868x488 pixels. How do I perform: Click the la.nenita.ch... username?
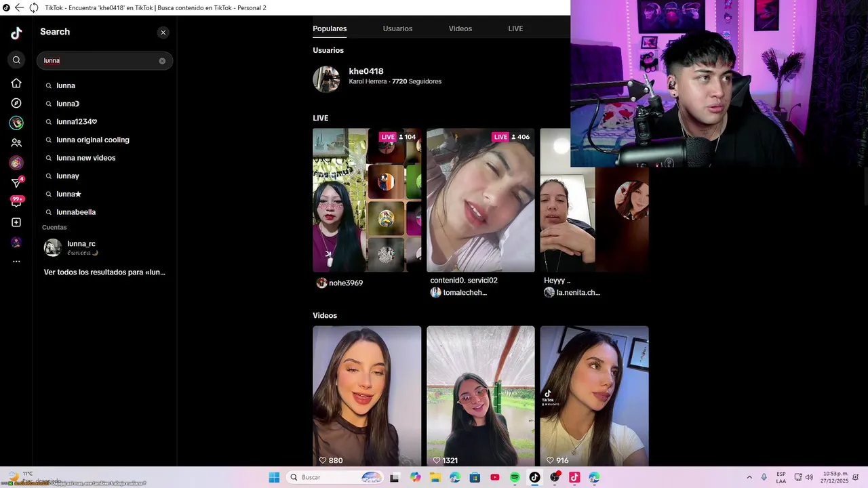pyautogui.click(x=578, y=292)
